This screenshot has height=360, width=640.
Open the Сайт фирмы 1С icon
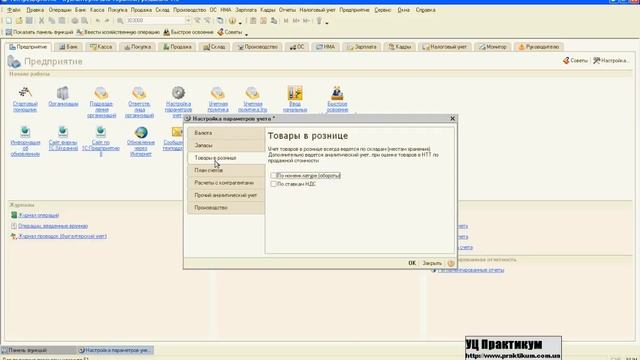pos(63,132)
